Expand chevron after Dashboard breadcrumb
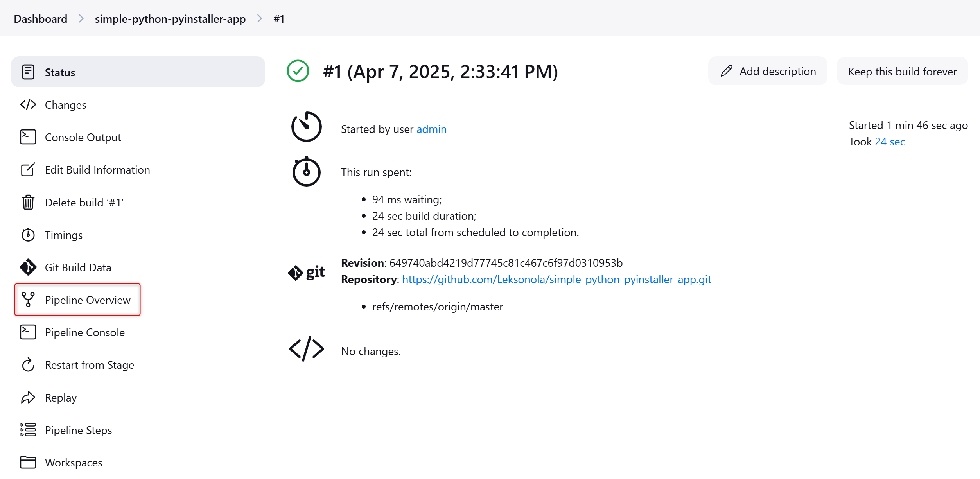The image size is (980, 479). point(81,19)
